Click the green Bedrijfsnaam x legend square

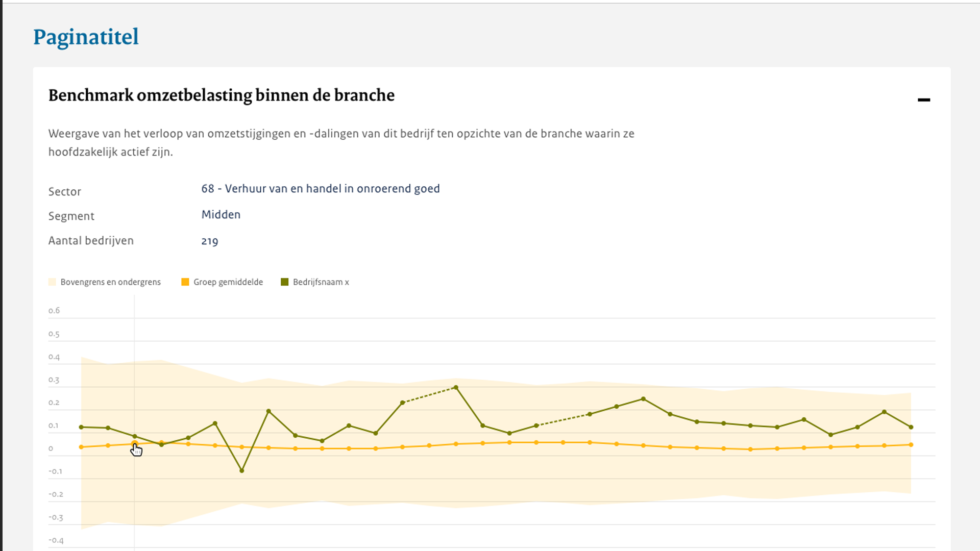click(x=285, y=282)
